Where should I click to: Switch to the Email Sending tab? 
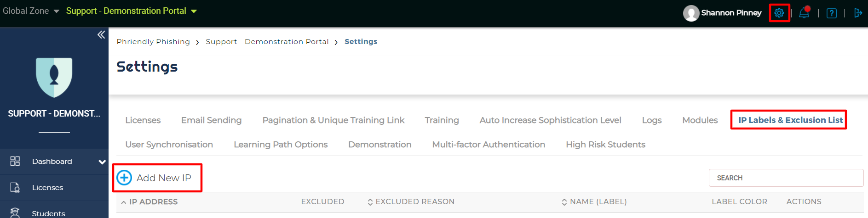(x=211, y=120)
